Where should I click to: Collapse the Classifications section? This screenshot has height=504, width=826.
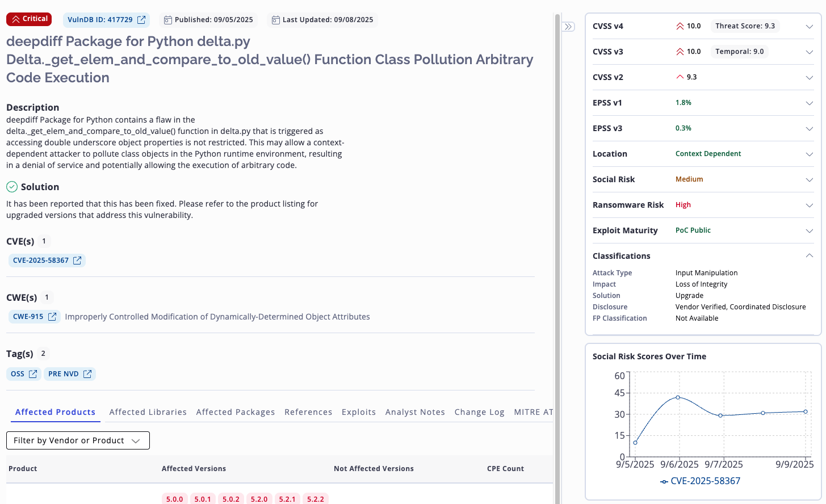point(810,255)
